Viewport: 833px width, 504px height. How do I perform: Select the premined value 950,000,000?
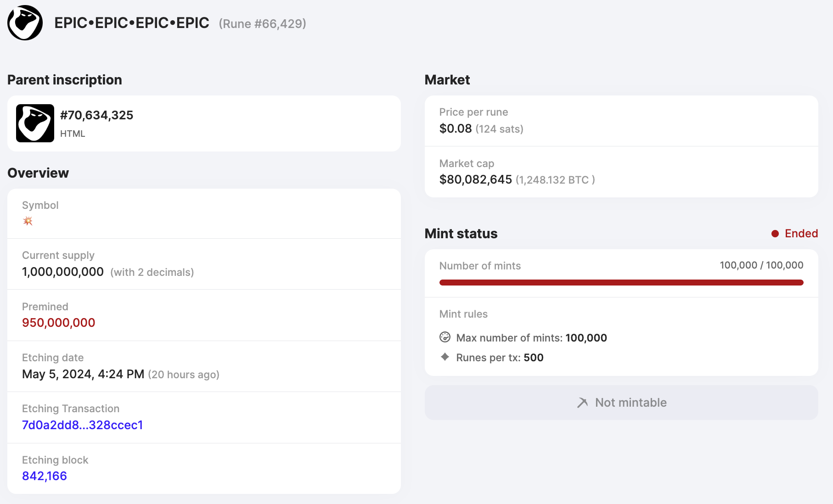coord(59,323)
